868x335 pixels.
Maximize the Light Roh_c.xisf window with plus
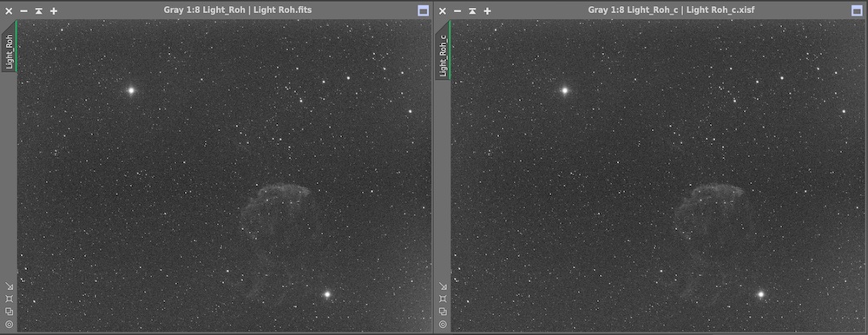point(487,10)
